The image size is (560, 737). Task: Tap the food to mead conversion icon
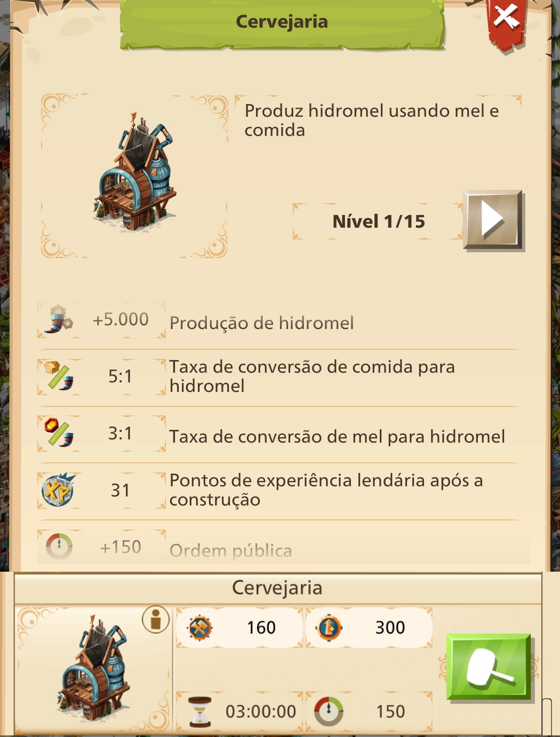[59, 376]
